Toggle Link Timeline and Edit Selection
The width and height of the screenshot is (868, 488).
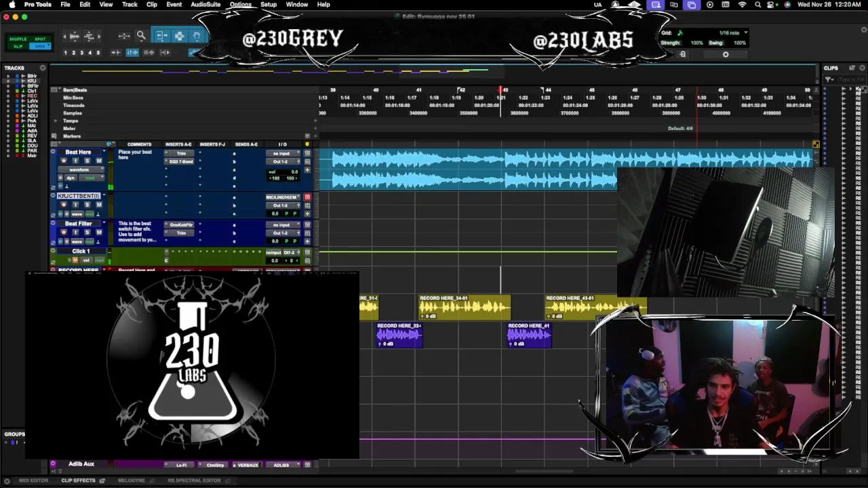pos(132,52)
